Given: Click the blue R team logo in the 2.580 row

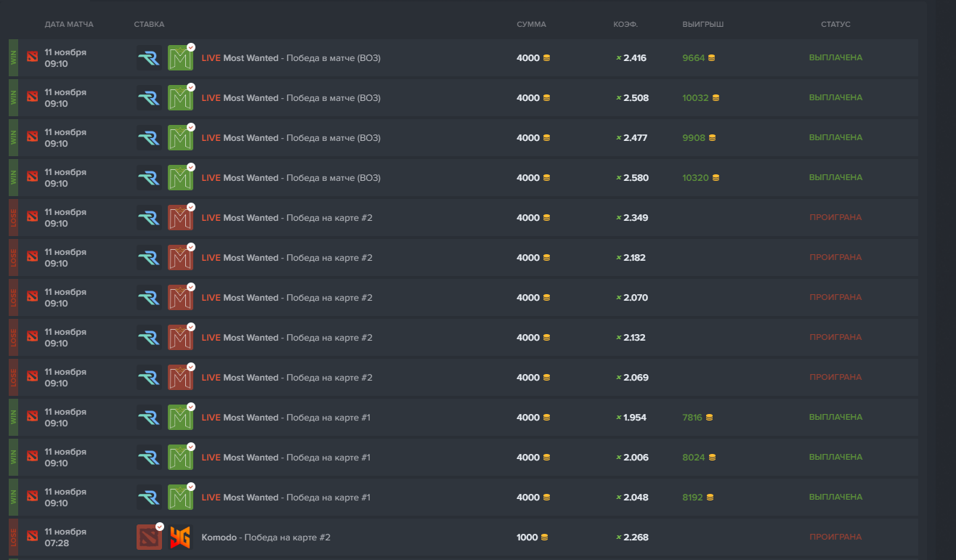Looking at the screenshot, I should coord(149,178).
